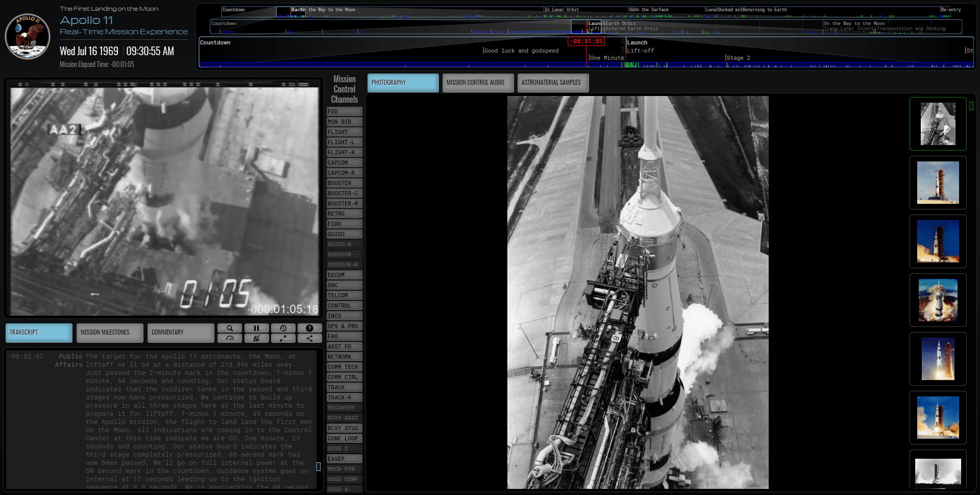
Task: Jump to Lift-off marker on timeline
Action: 640,51
